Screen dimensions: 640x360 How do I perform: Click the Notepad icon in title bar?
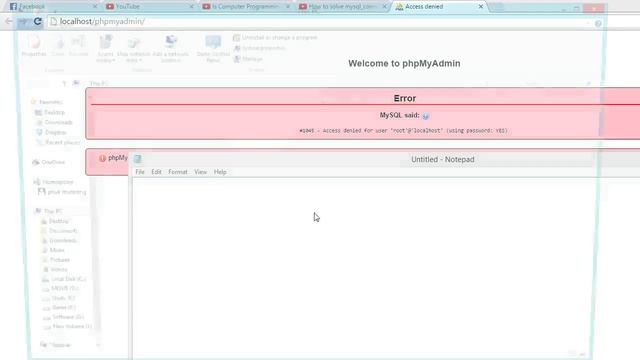click(138, 159)
